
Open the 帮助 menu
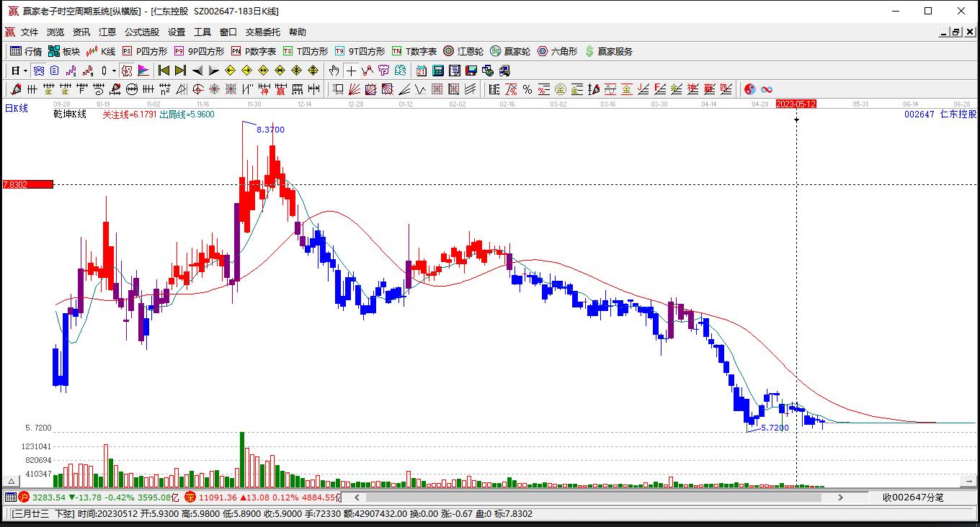coord(298,32)
